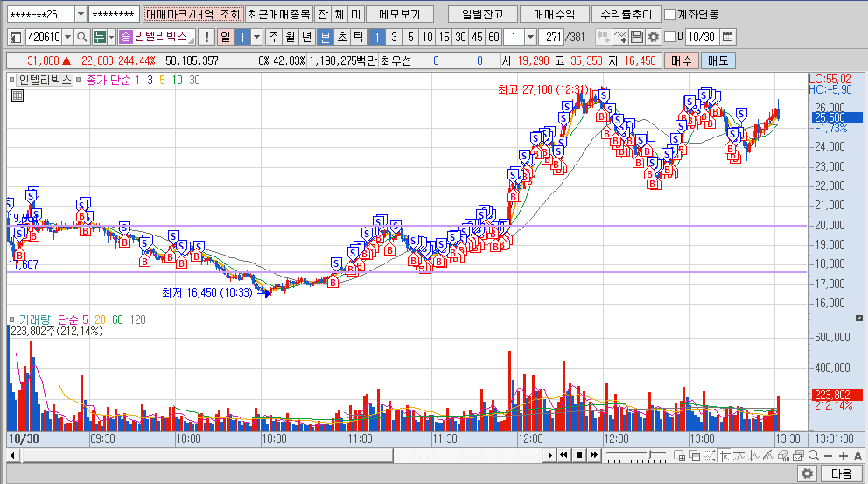868x484 pixels.
Task: Click the 최근매매종목 button
Action: (279, 14)
